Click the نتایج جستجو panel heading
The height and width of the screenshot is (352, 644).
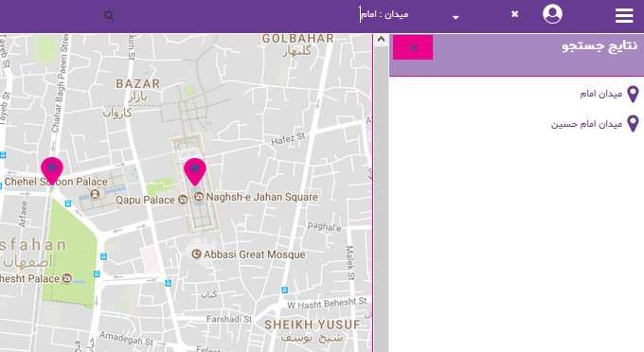coord(599,46)
